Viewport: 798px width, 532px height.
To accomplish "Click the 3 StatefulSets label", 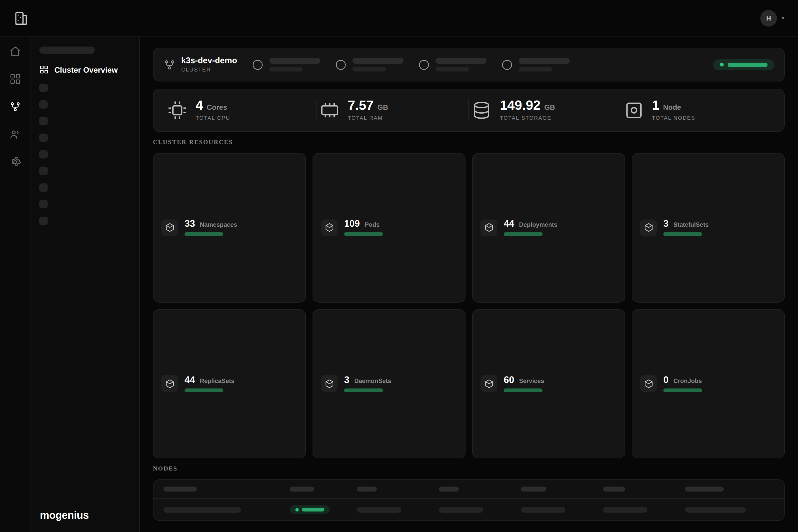I will point(686,224).
